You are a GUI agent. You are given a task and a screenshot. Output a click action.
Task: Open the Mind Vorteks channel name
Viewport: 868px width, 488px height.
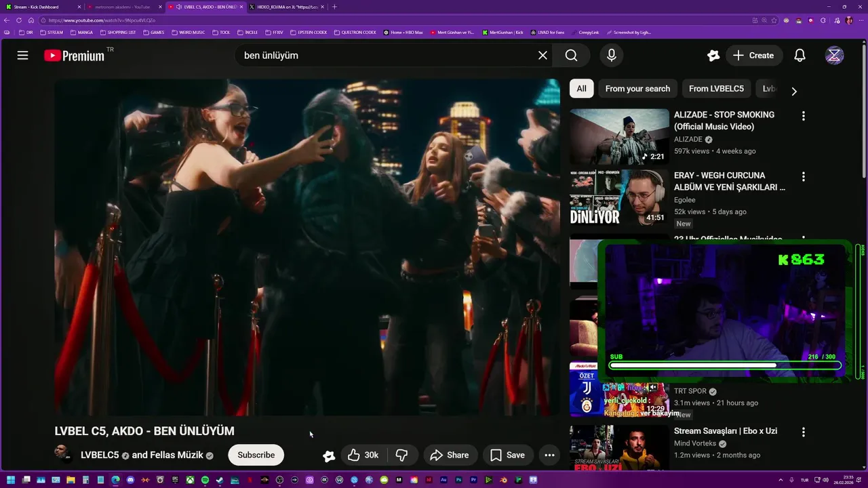coord(696,444)
